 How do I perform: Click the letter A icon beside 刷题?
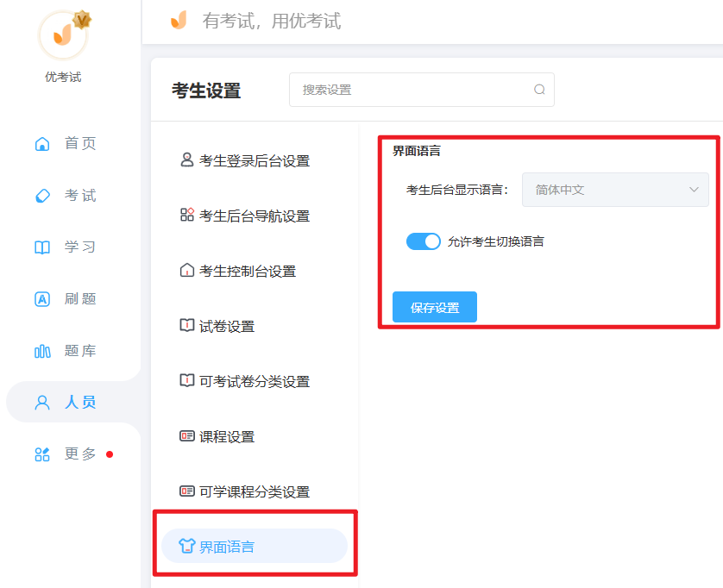pos(42,299)
